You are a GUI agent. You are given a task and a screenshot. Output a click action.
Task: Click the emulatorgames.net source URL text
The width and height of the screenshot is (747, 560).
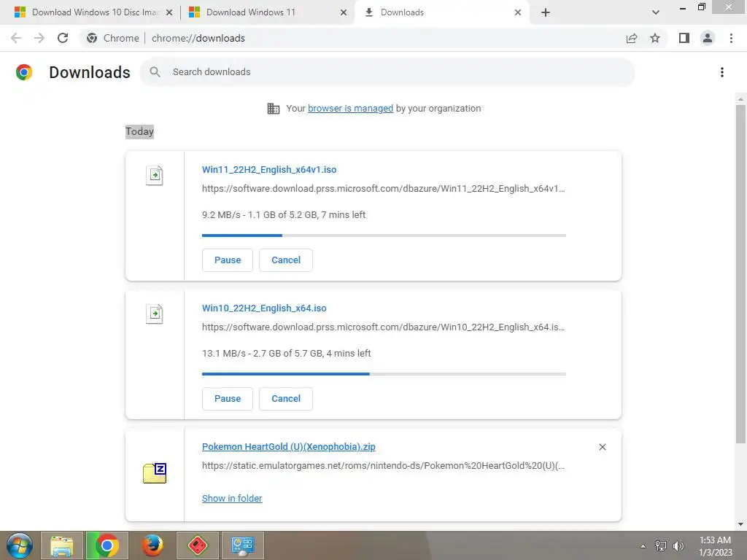coord(384,466)
